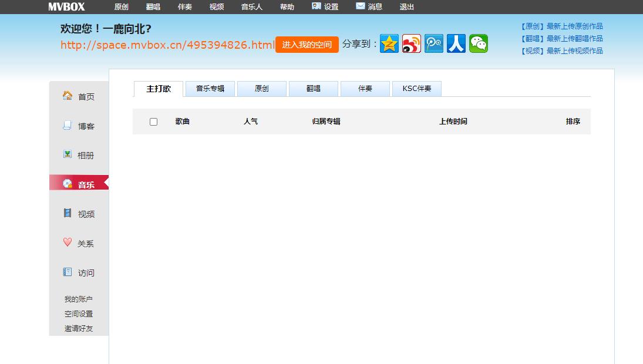This screenshot has height=364, width=643.
Task: Share to Sina Weibo icon
Action: 411,43
